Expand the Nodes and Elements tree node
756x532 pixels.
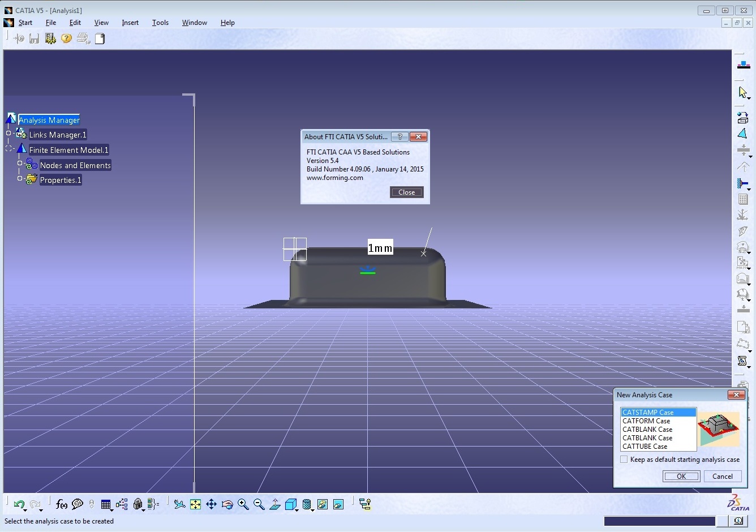19,163
